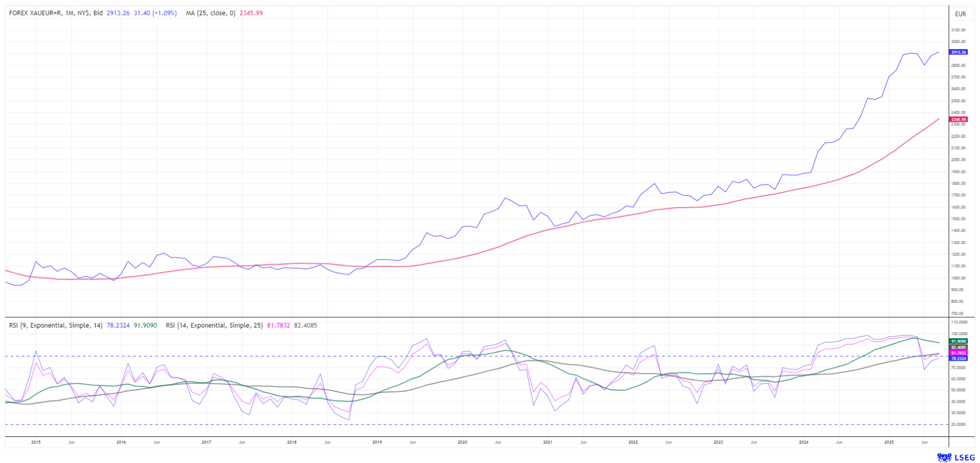This screenshot has height=463, width=980.
Task: Click the green 91.9090 value in RSI legend
Action: pos(145,325)
